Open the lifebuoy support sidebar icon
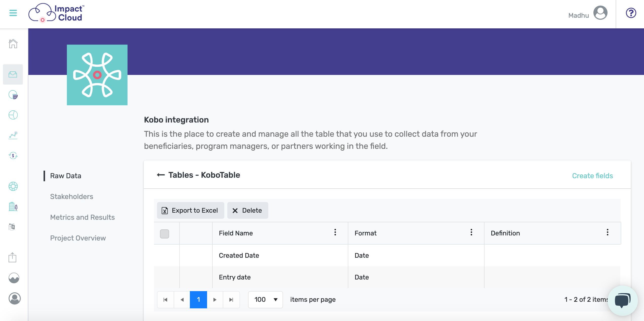Viewport: 644px width, 321px height. click(13, 187)
